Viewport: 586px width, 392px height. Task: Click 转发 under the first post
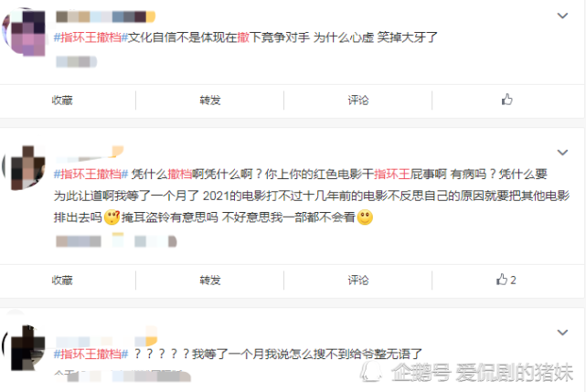tap(210, 101)
